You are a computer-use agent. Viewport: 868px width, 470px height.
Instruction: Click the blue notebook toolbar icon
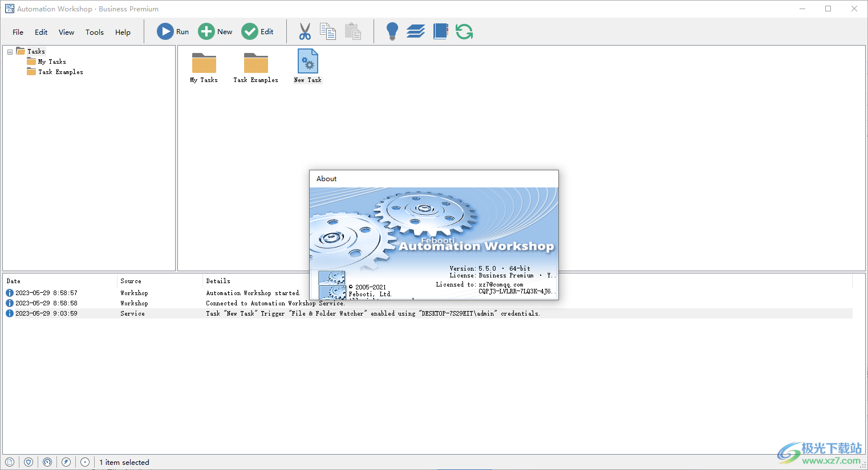tap(441, 31)
